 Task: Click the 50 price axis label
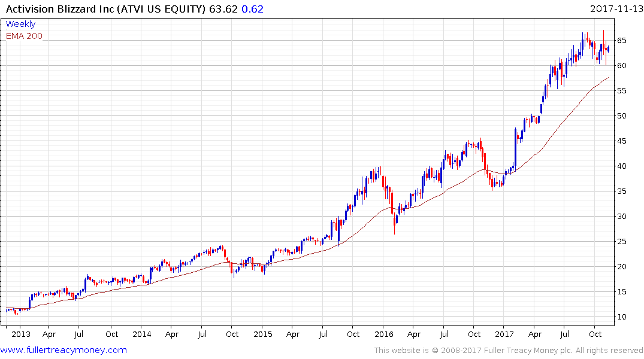pos(621,115)
